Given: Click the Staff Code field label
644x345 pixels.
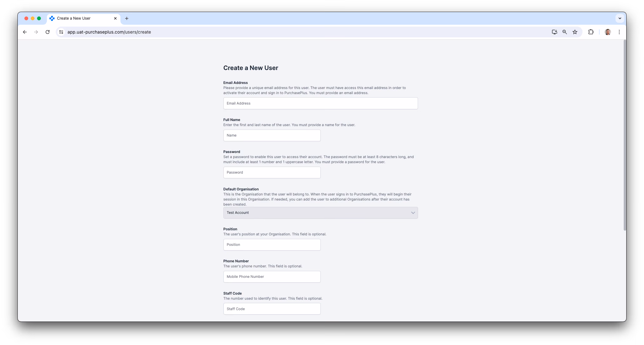Looking at the screenshot, I should pos(233,293).
